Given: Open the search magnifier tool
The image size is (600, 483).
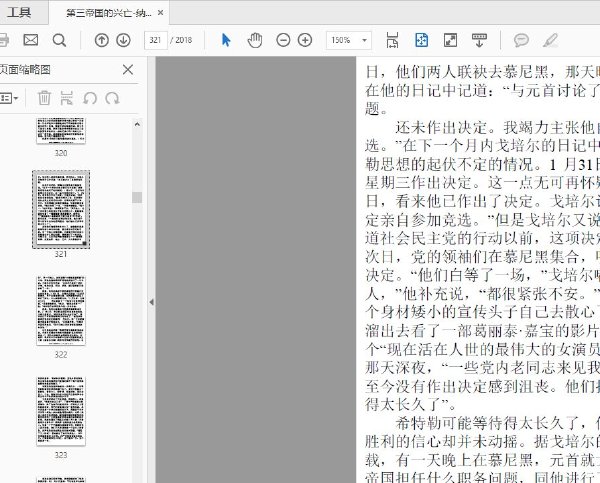Looking at the screenshot, I should [x=59, y=40].
